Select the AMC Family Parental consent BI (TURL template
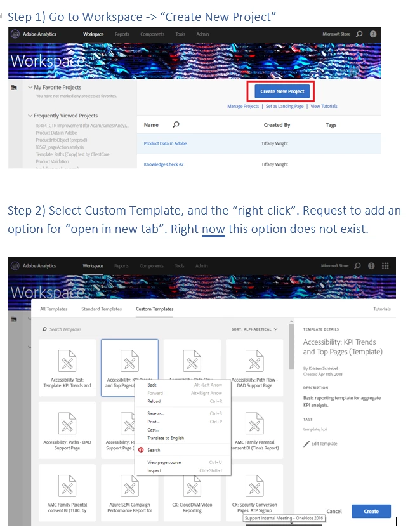This screenshot has width=415, height=532. pos(67,493)
